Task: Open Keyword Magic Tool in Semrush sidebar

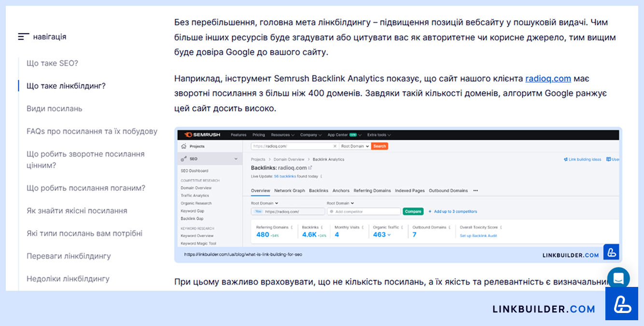Action: tap(198, 244)
